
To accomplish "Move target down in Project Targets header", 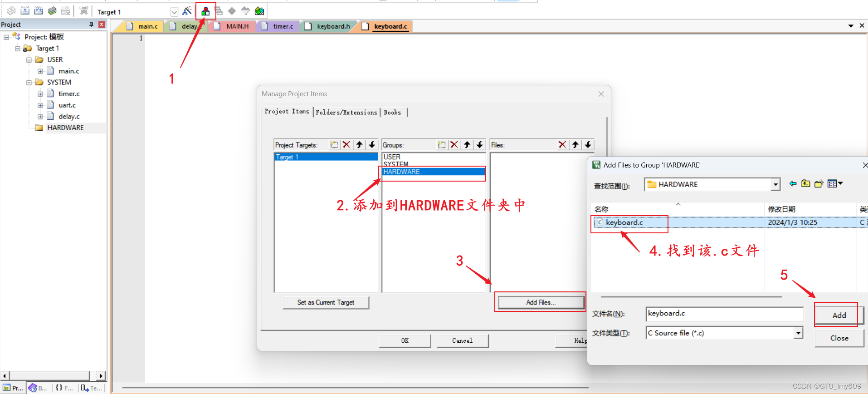I will 372,145.
